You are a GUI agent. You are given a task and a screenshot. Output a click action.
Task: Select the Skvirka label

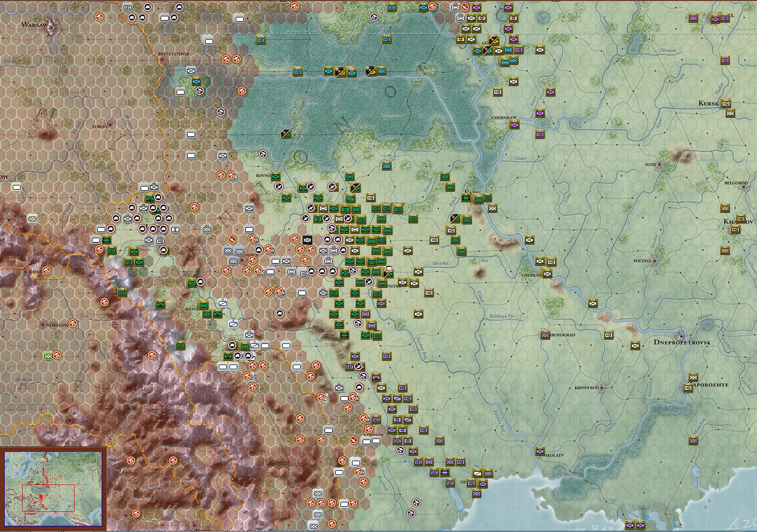point(440,263)
